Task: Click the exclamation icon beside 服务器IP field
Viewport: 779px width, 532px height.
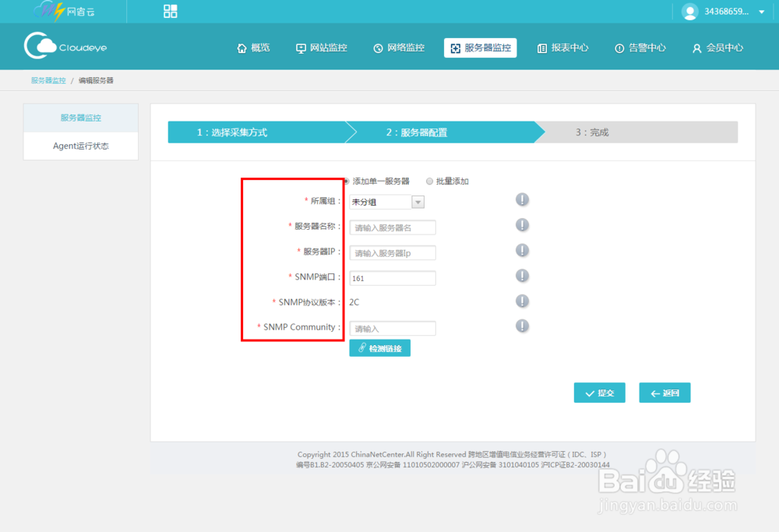Action: point(522,251)
